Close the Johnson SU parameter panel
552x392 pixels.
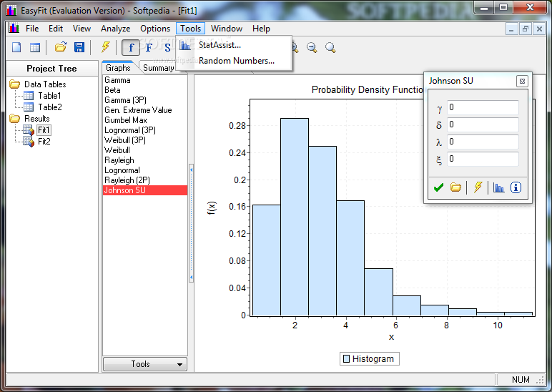pos(522,81)
